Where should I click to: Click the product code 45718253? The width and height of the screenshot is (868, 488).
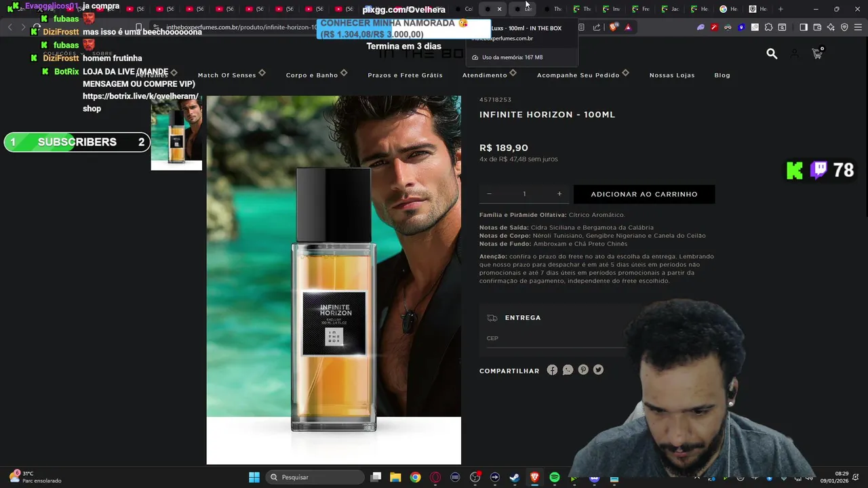coord(495,100)
